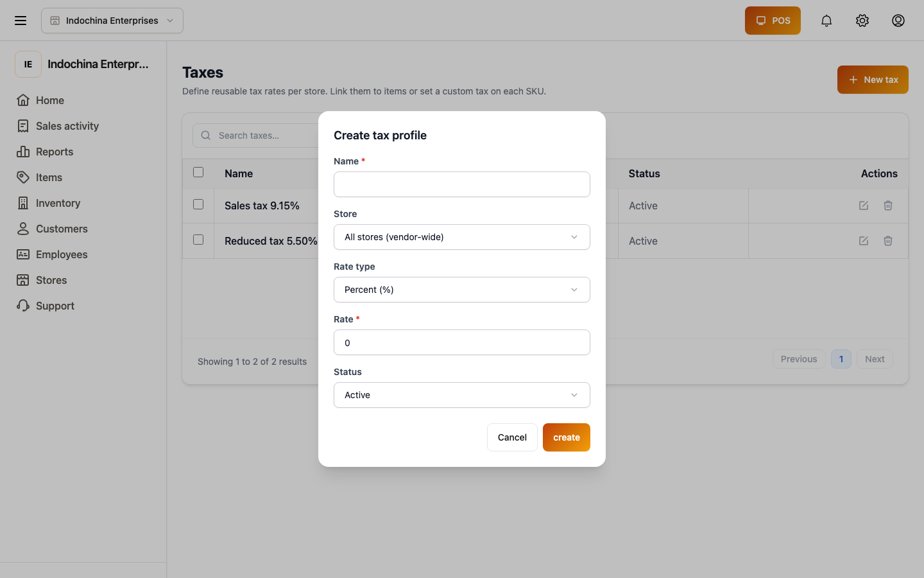
Task: Open Items in the sidebar
Action: [x=39, y=177]
